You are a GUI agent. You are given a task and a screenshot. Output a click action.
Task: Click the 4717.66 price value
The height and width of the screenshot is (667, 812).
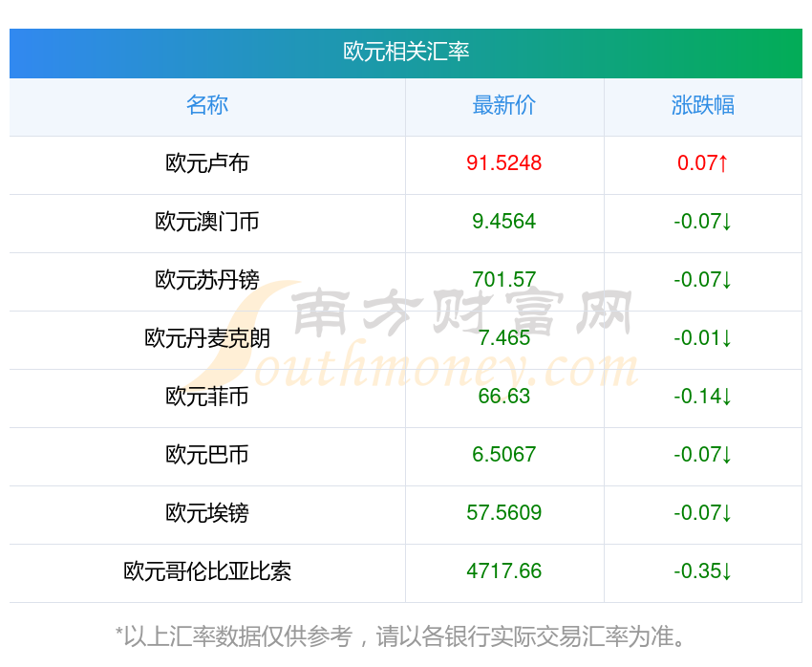(503, 571)
